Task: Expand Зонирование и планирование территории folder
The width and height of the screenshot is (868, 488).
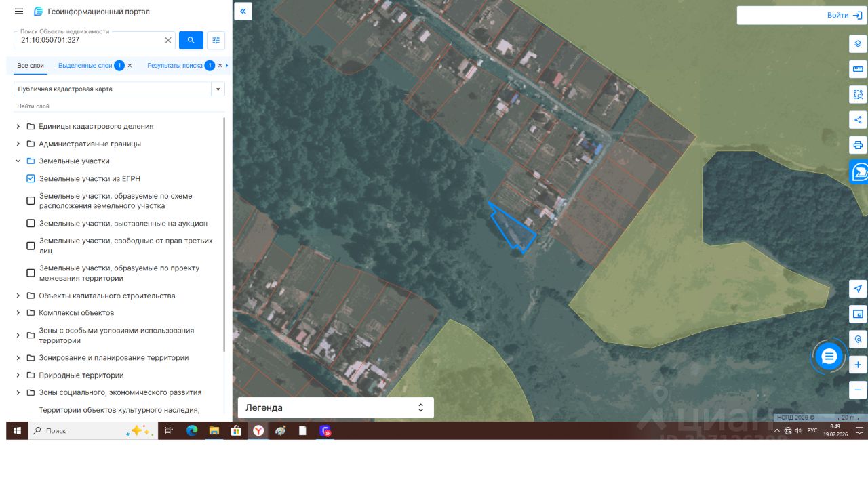Action: (x=18, y=358)
